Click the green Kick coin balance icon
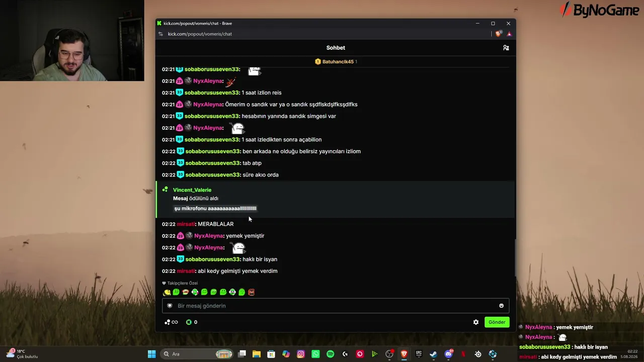644x362 pixels. click(x=189, y=322)
